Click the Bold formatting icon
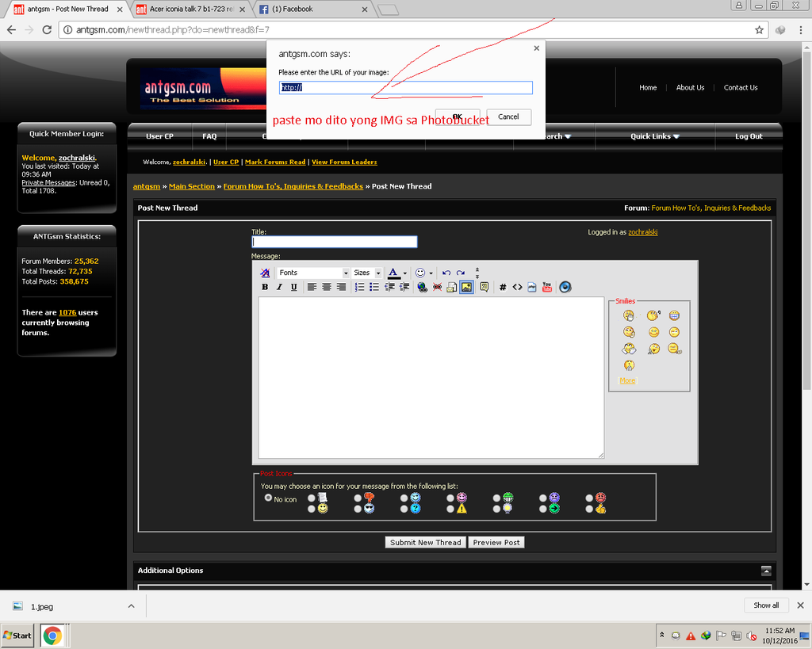 pyautogui.click(x=265, y=287)
